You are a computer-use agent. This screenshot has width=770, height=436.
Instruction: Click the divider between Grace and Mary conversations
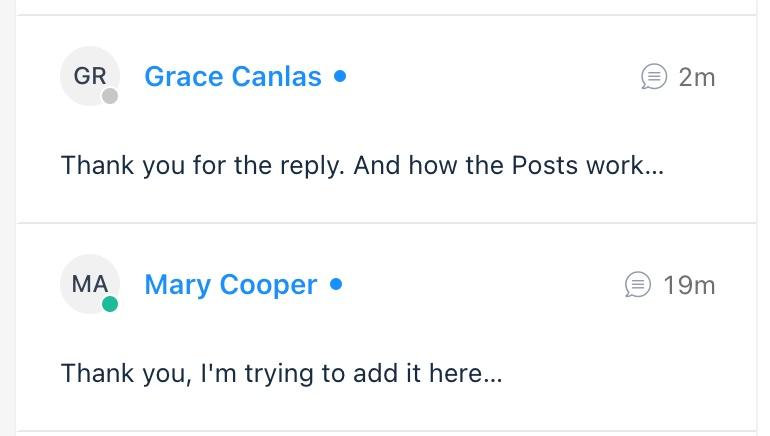point(386,223)
